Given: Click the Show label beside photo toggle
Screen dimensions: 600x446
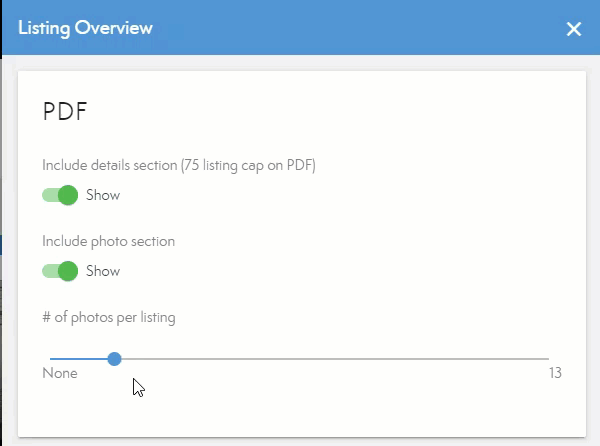Looking at the screenshot, I should click(103, 271).
